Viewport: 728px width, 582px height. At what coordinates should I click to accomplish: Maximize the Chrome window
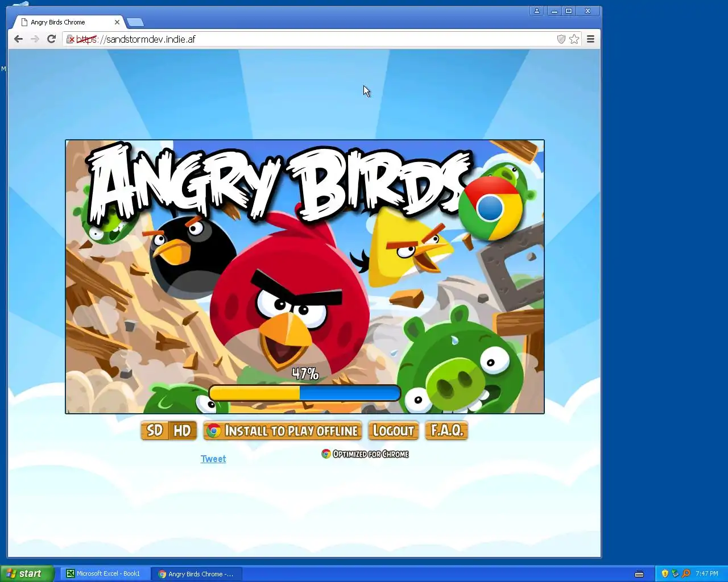[569, 11]
